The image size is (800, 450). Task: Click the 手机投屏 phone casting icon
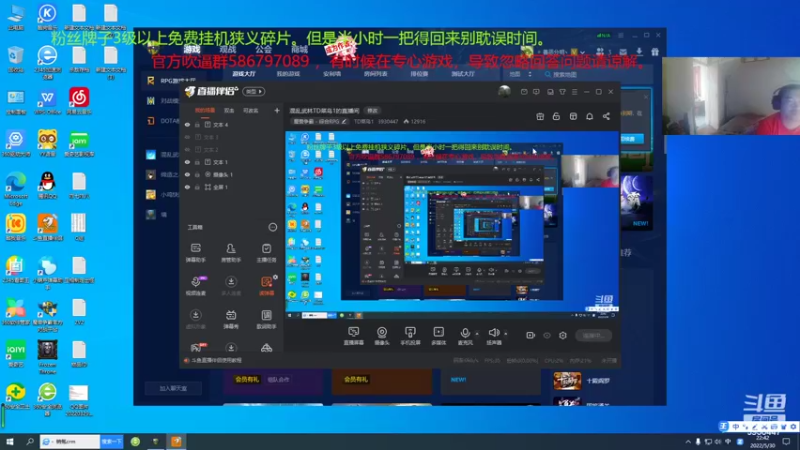click(410, 332)
